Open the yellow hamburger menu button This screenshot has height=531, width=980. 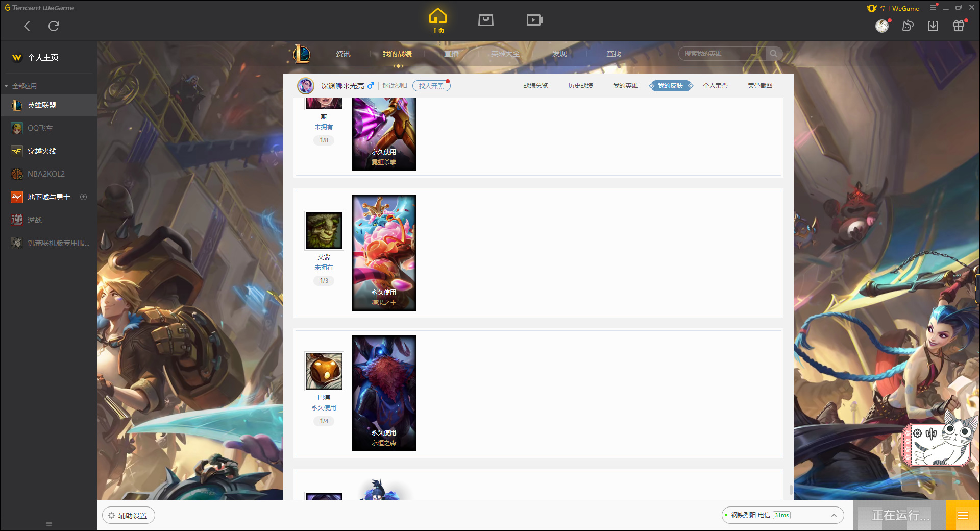pyautogui.click(x=963, y=516)
